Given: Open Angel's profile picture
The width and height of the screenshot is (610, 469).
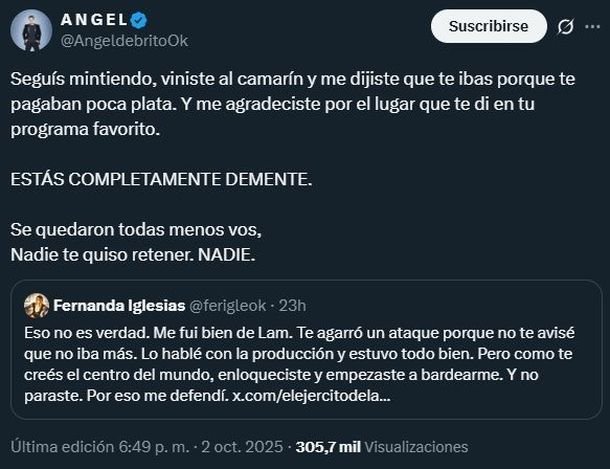Looking at the screenshot, I should click(32, 31).
